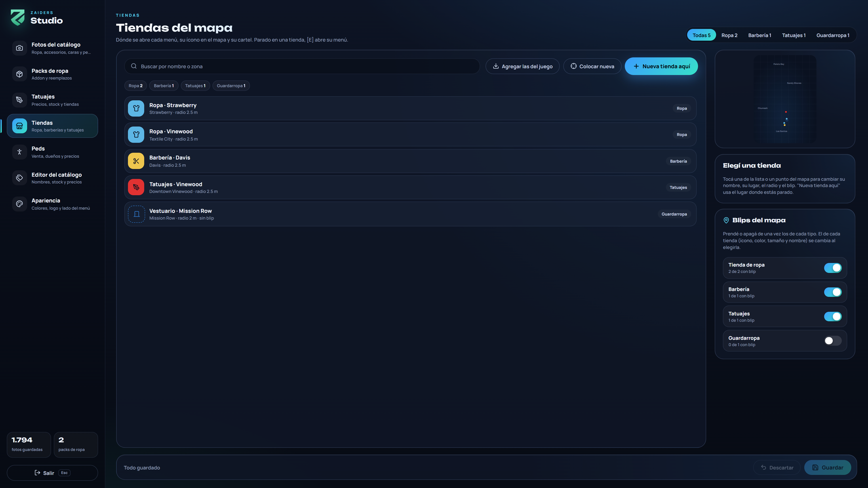The width and height of the screenshot is (868, 488).
Task: Filter by Ropa 2 chip under search
Action: pyautogui.click(x=135, y=86)
